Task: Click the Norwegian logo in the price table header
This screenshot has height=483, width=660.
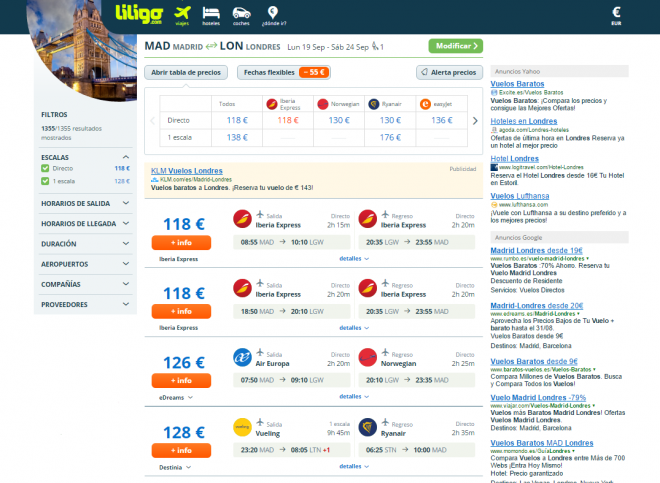Action: coord(323,104)
